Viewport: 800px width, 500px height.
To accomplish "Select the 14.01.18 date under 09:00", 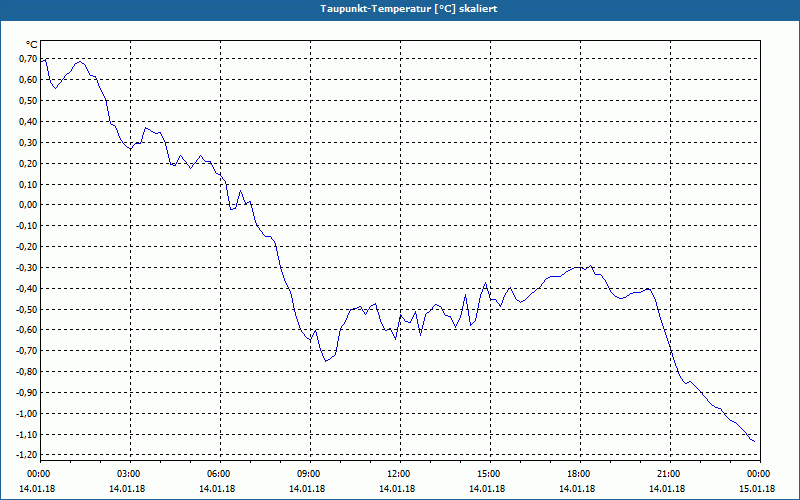I will [307, 489].
